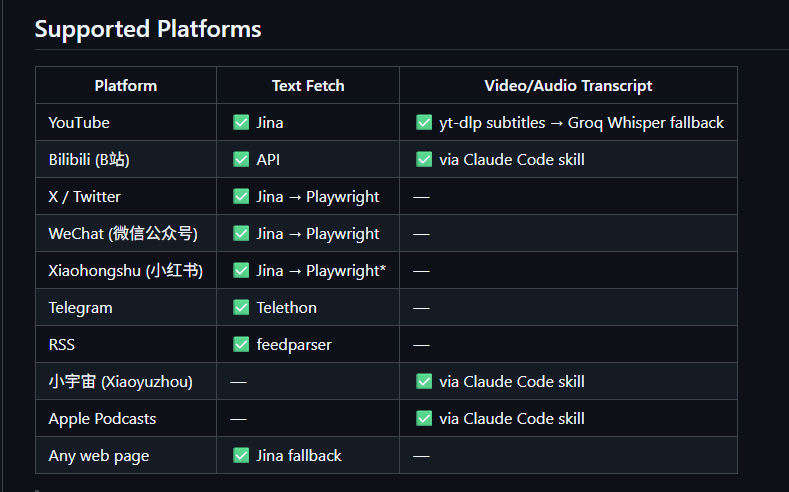Click the Bilibili transcript column checkmark
This screenshot has height=492, width=789.
pos(424,159)
